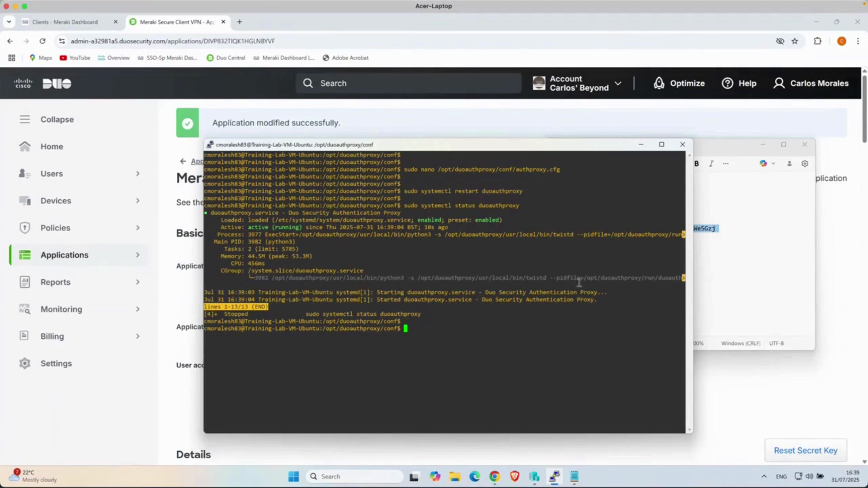868x488 pixels.
Task: Launch Microsoft Edge from the taskbar
Action: pyautogui.click(x=475, y=476)
